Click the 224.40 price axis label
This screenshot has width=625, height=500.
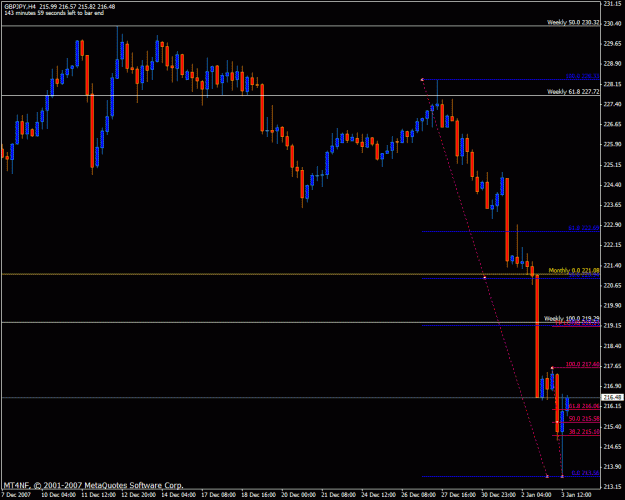tap(613, 185)
